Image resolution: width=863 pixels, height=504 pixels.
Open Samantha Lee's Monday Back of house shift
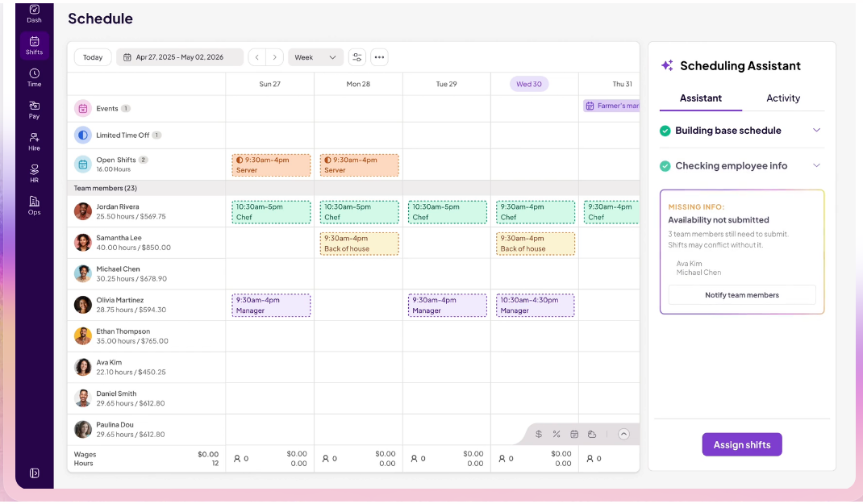pyautogui.click(x=360, y=244)
